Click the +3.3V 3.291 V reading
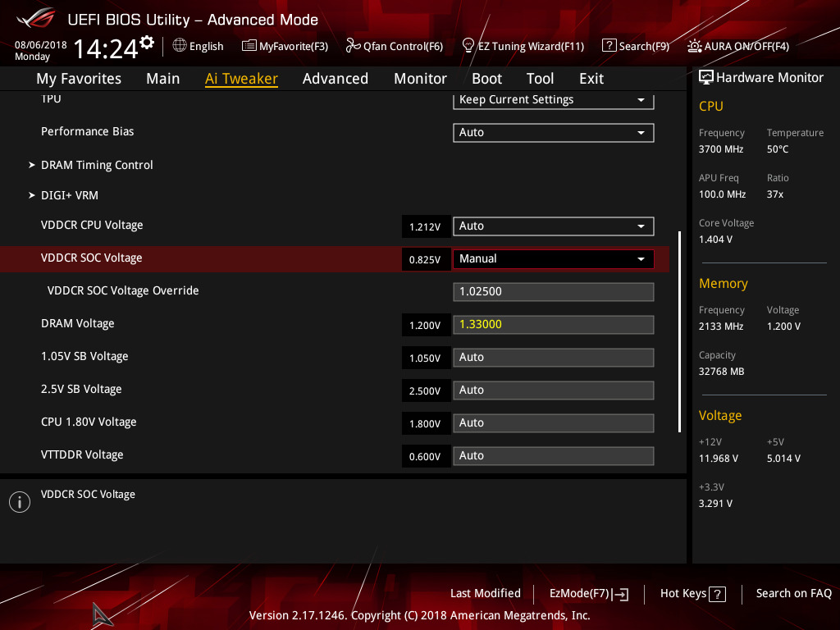The height and width of the screenshot is (630, 840). click(715, 504)
